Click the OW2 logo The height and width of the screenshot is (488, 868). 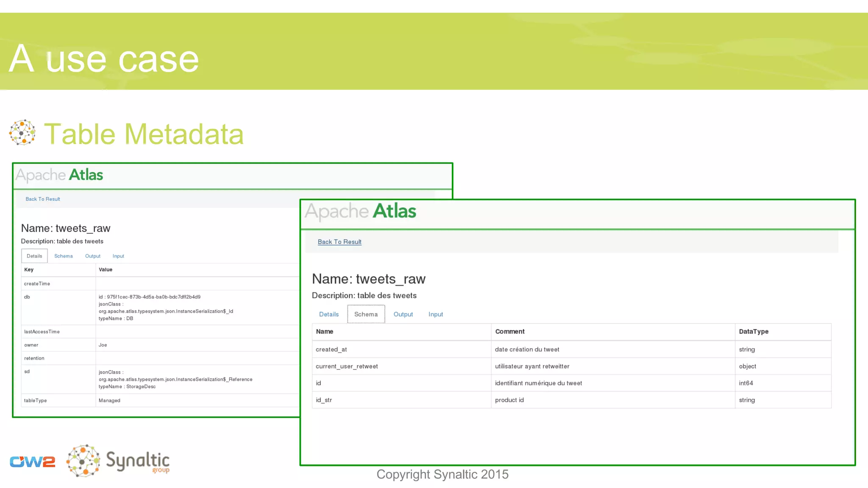coord(33,461)
